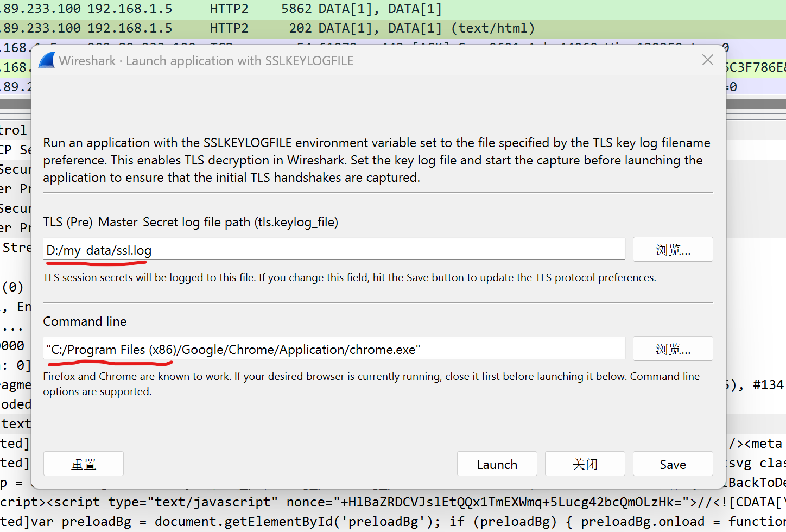
Task: Click the 'TLS session secrets will be logged' hint
Action: coord(350,277)
